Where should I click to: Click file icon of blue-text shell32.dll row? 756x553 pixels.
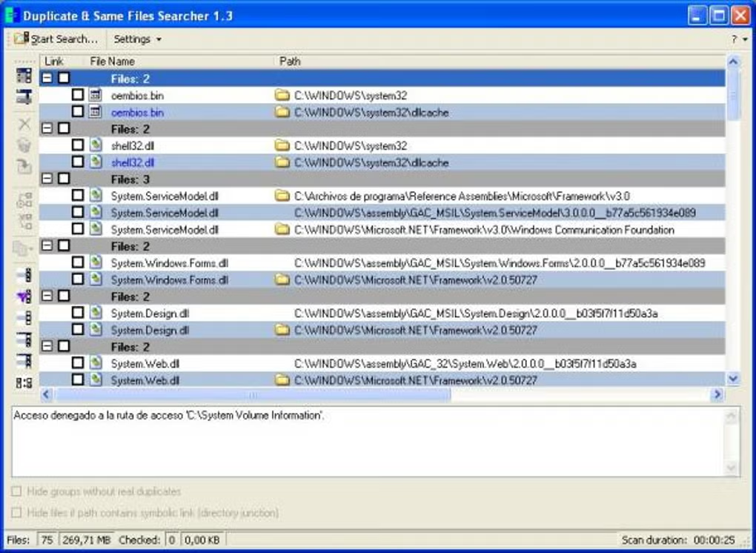click(x=96, y=162)
